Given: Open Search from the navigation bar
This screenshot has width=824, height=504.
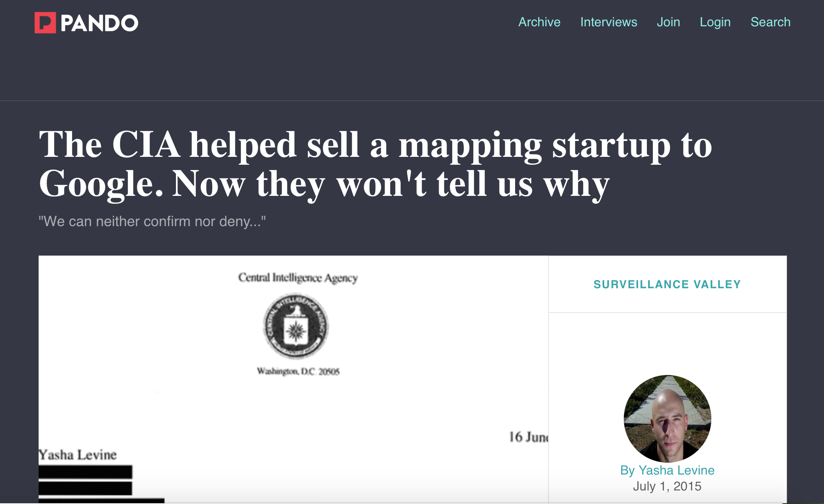Looking at the screenshot, I should click(x=770, y=22).
